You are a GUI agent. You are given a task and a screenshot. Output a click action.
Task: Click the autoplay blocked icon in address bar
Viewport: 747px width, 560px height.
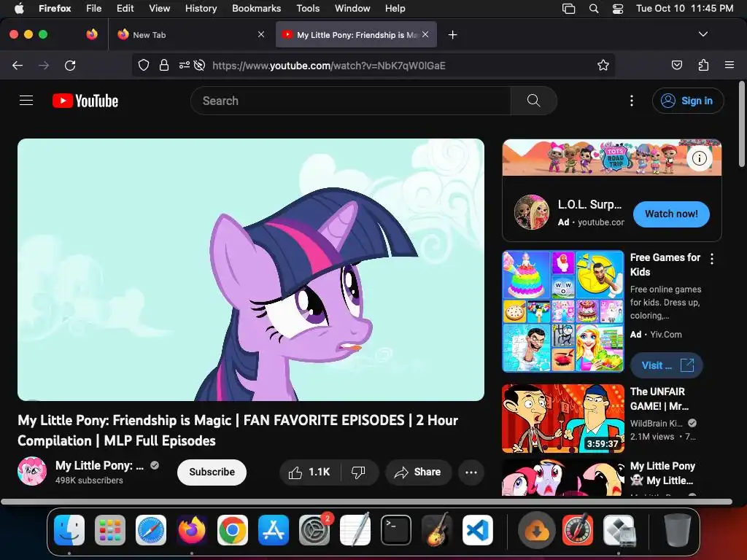(x=200, y=65)
